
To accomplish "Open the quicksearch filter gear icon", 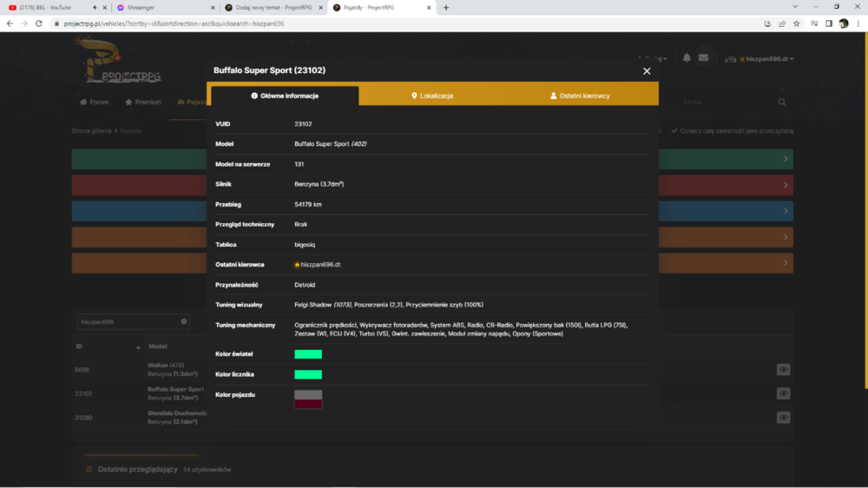I will 184,321.
